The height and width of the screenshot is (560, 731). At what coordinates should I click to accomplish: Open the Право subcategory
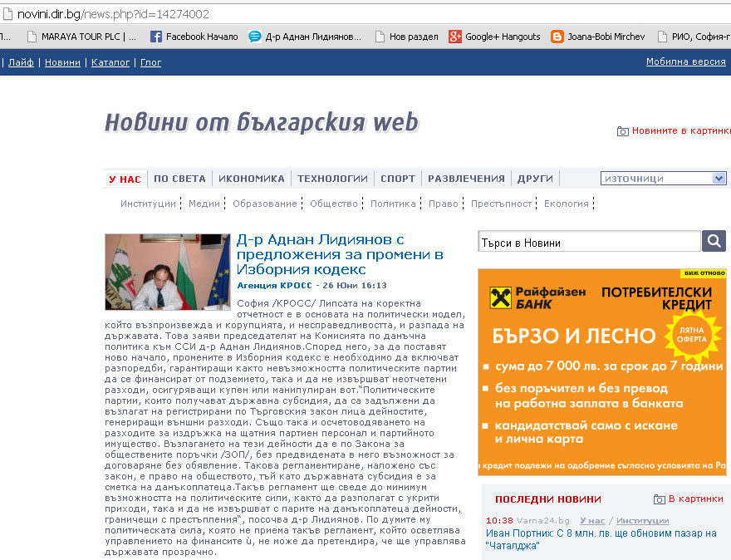tap(444, 204)
